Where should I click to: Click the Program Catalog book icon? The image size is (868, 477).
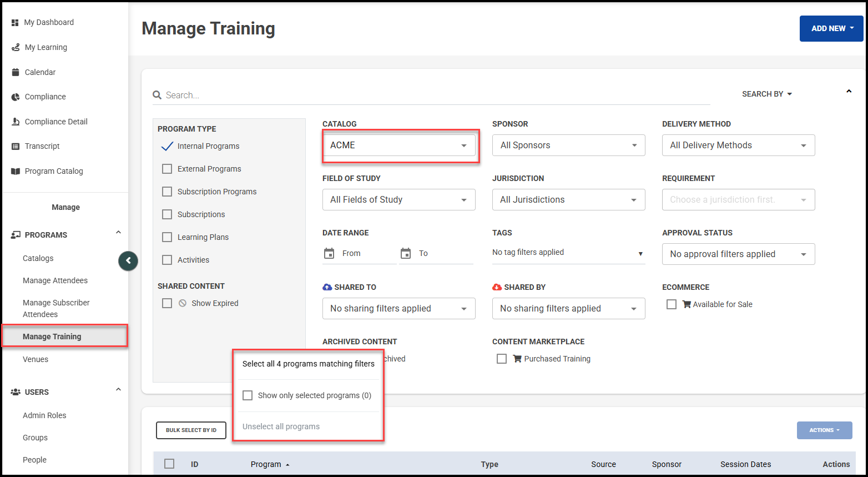tap(16, 172)
